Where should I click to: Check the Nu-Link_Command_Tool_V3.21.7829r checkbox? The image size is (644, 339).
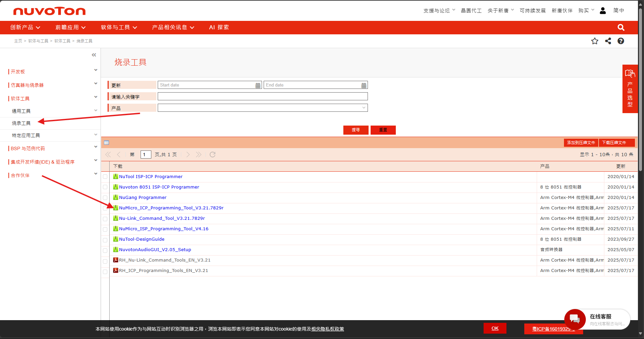coord(105,218)
